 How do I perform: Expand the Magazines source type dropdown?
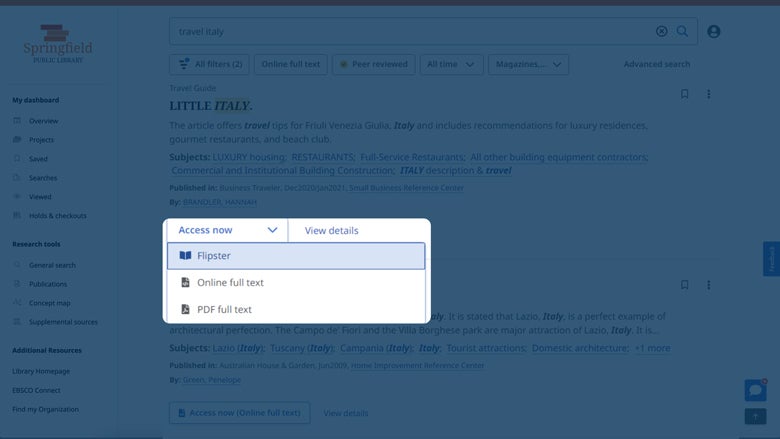[x=528, y=64]
